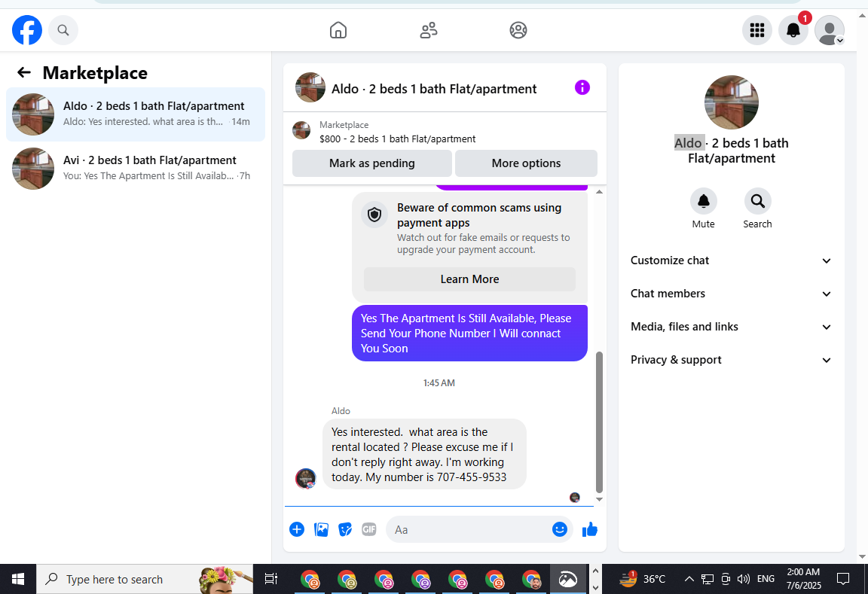Open the Marketplace $800 listing link
The height and width of the screenshot is (594, 868).
397,139
